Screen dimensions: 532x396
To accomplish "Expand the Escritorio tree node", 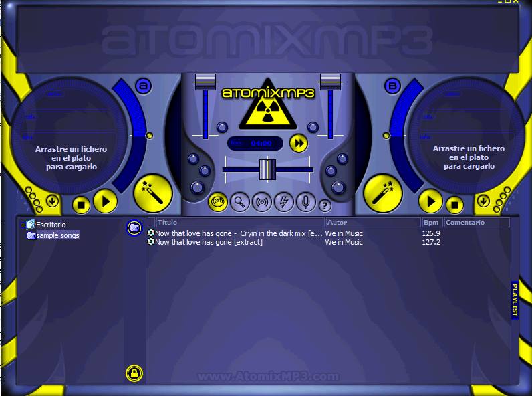I will tap(23, 225).
